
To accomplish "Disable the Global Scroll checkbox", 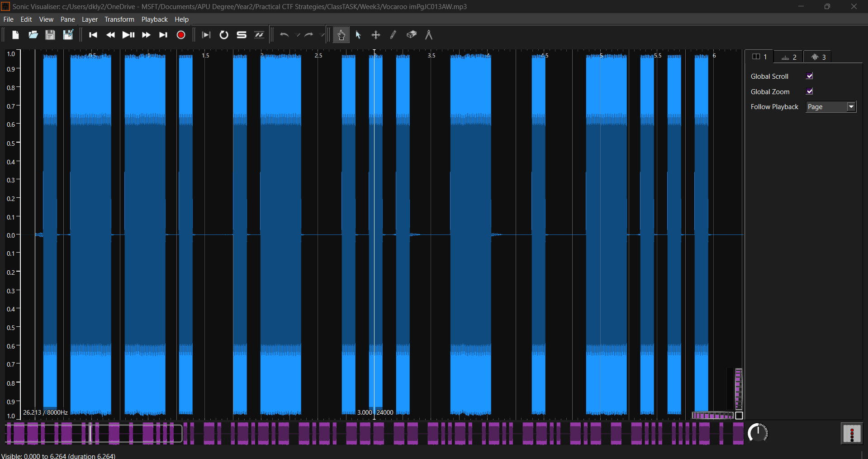I will pyautogui.click(x=809, y=76).
